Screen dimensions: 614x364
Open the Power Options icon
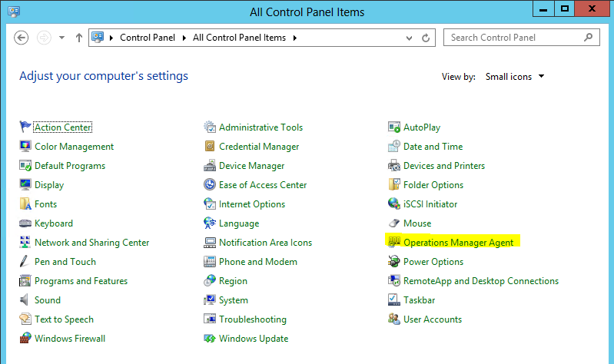coord(394,262)
